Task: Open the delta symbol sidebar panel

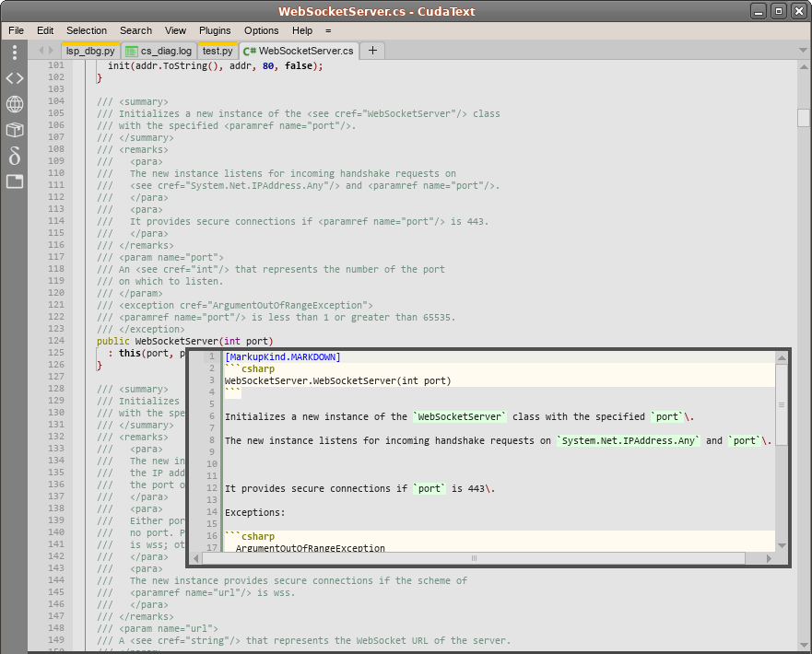Action: (x=15, y=156)
